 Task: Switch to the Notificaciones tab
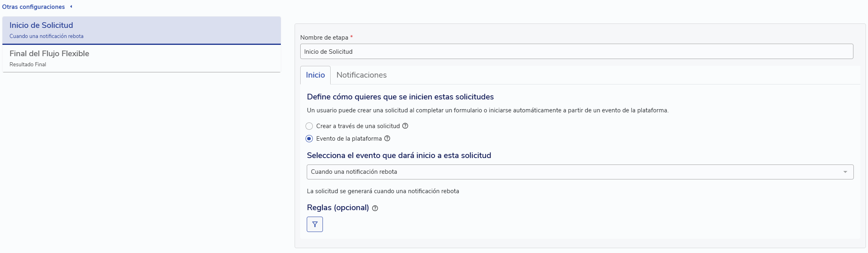[361, 75]
